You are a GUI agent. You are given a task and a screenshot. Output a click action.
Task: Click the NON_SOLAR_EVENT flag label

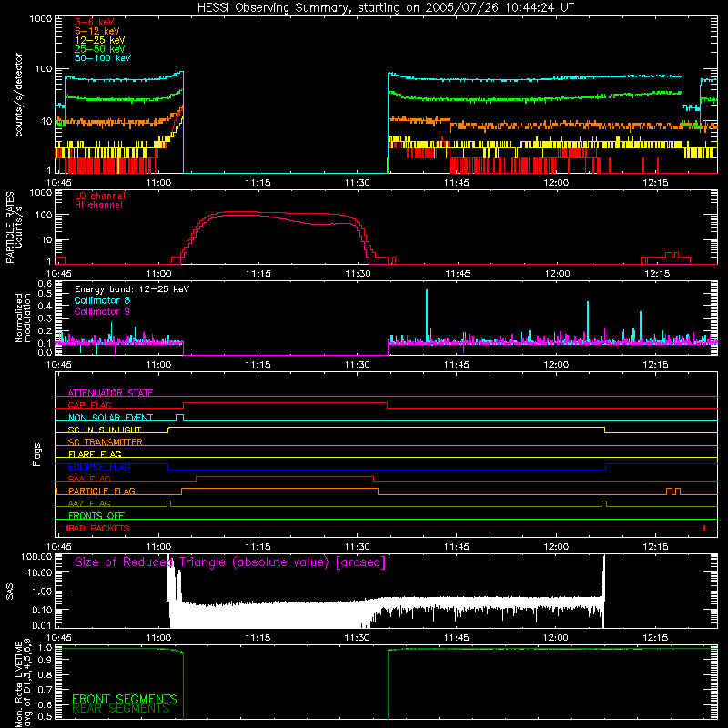(110, 418)
